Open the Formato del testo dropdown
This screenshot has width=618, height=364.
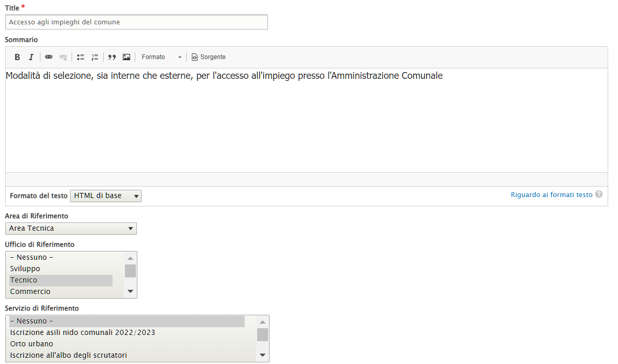pyautogui.click(x=105, y=196)
